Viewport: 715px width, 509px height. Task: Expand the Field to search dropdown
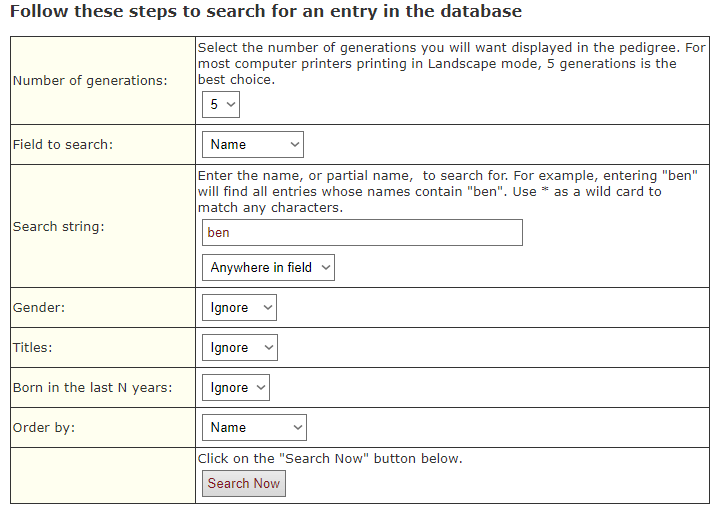(x=252, y=145)
